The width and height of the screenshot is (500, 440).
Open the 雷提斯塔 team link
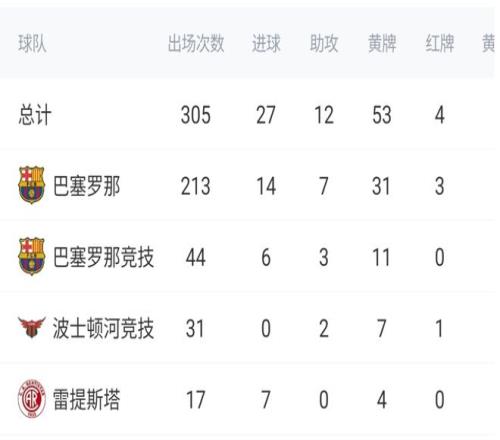click(87, 399)
